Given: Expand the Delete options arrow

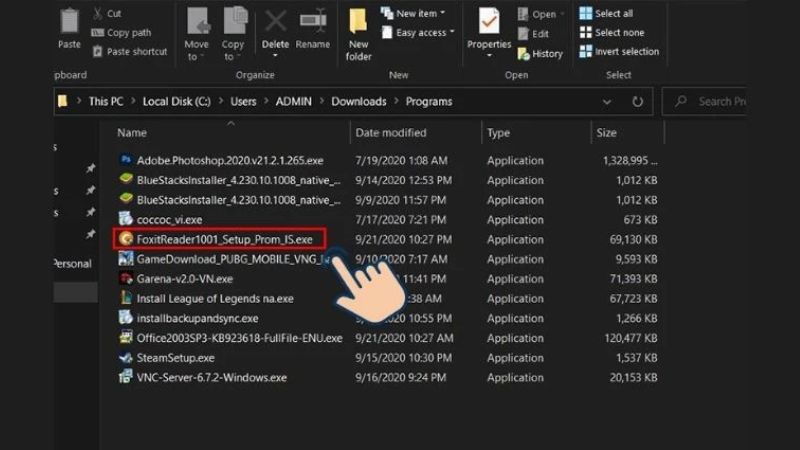Looking at the screenshot, I should coord(276,56).
